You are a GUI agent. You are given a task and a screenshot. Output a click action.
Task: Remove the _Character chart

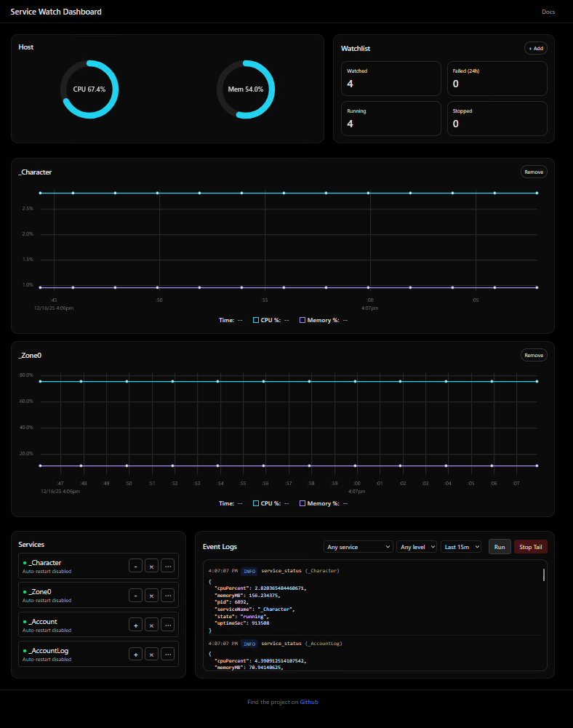pyautogui.click(x=534, y=172)
